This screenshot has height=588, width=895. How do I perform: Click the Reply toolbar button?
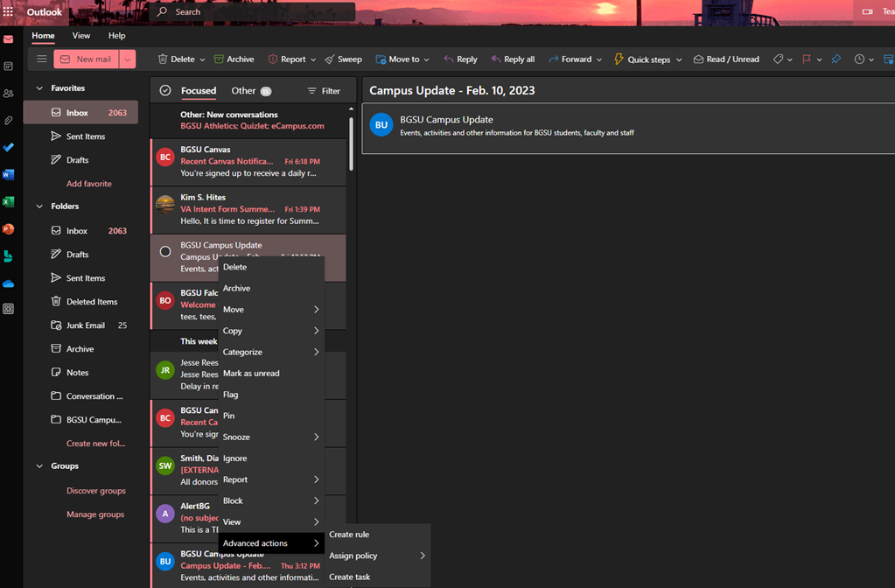(461, 59)
